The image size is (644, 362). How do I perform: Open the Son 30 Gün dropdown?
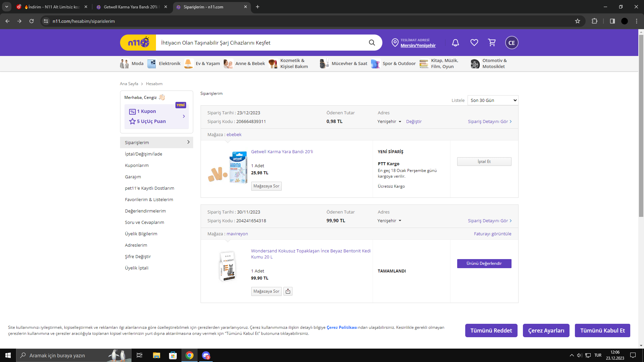click(x=493, y=100)
